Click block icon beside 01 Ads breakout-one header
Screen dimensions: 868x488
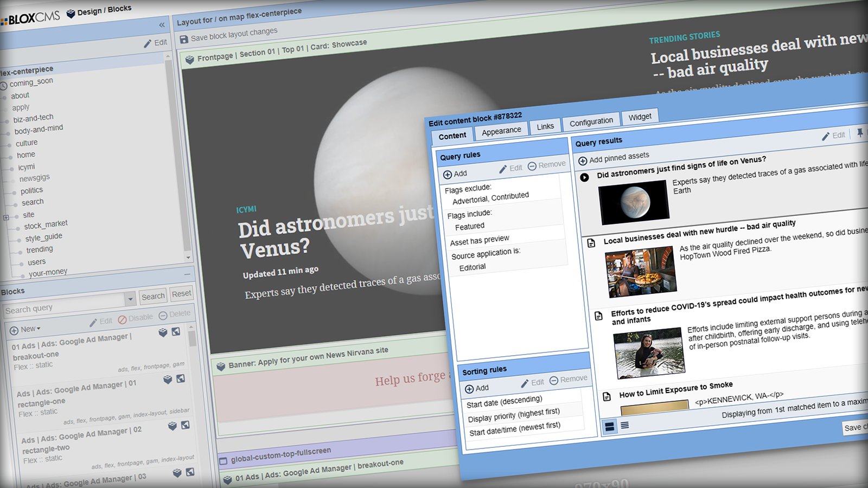click(x=228, y=479)
